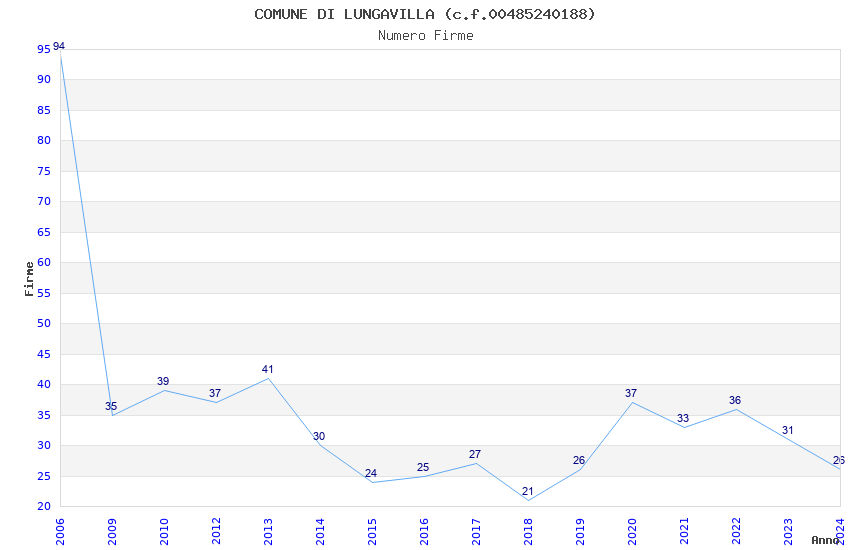Select the data label 26 for year 2024

pos(839,460)
